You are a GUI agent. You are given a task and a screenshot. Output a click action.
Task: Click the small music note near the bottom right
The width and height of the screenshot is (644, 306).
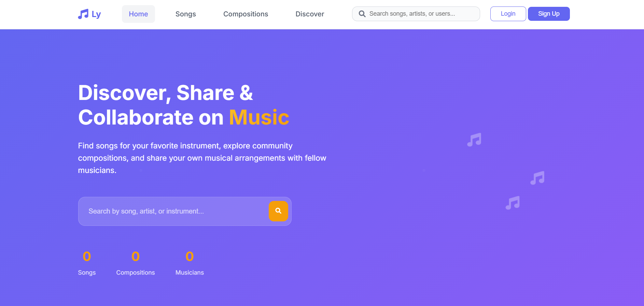(513, 203)
